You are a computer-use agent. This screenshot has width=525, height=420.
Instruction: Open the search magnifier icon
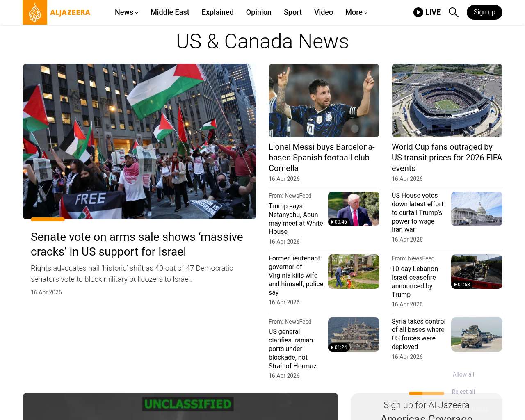click(x=453, y=12)
